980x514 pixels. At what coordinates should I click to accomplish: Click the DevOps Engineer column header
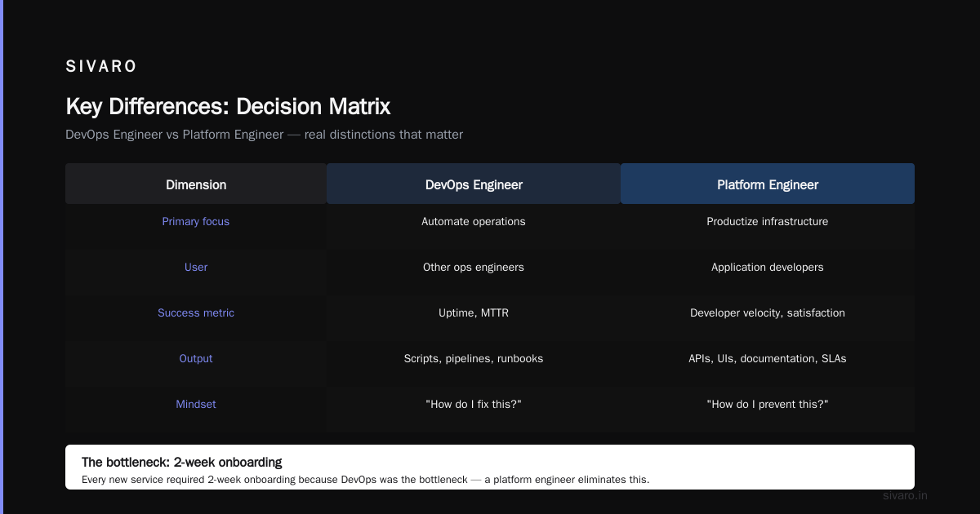pyautogui.click(x=474, y=184)
